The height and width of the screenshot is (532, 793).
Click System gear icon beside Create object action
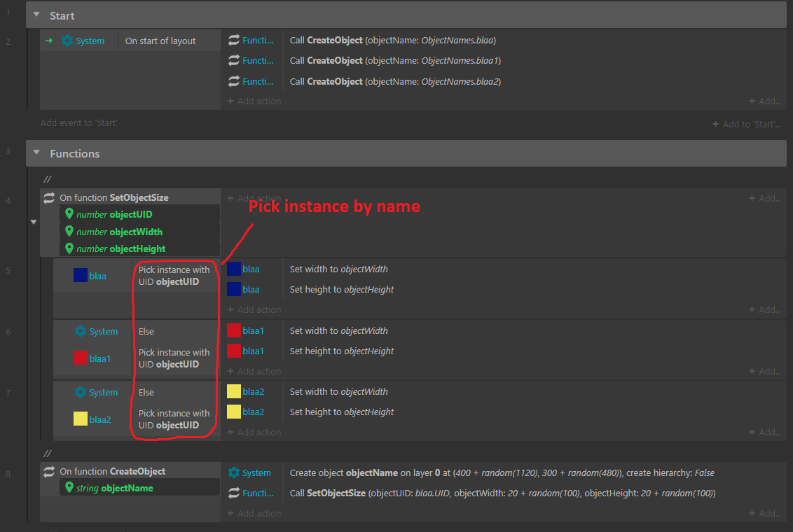pyautogui.click(x=234, y=473)
